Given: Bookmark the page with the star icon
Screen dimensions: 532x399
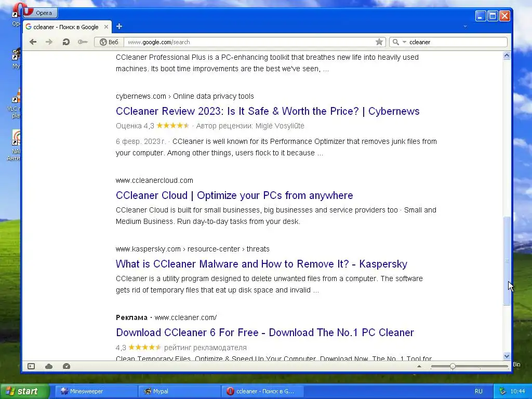Looking at the screenshot, I should 379,42.
